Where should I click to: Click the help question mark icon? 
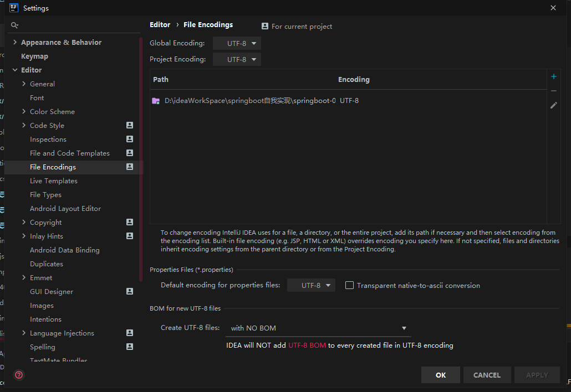click(19, 375)
